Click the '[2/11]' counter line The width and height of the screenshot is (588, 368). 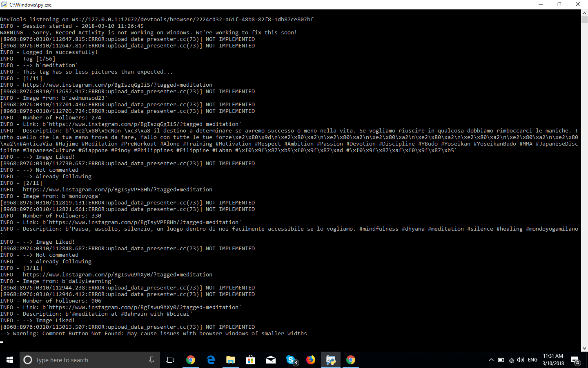[x=21, y=183]
